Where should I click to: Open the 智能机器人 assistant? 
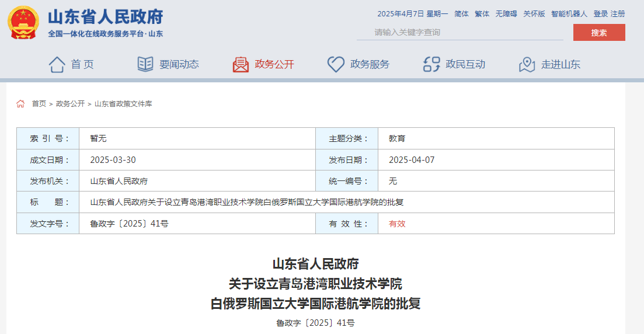click(x=569, y=14)
